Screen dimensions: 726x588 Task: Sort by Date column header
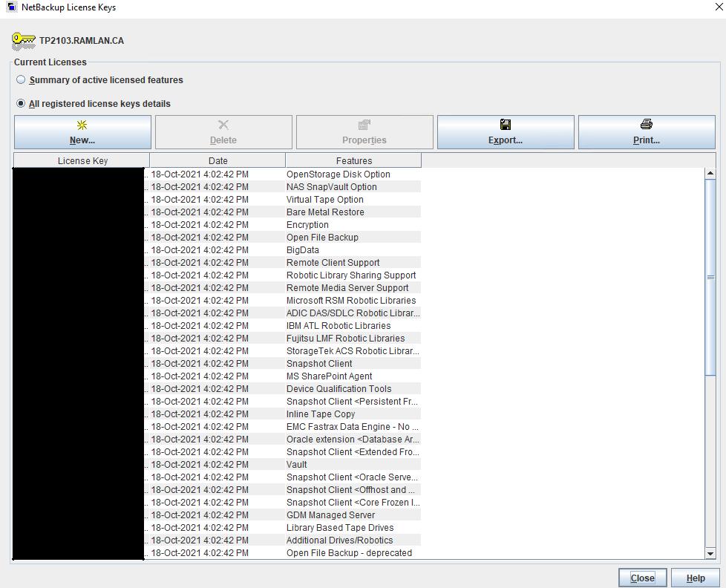(x=218, y=160)
